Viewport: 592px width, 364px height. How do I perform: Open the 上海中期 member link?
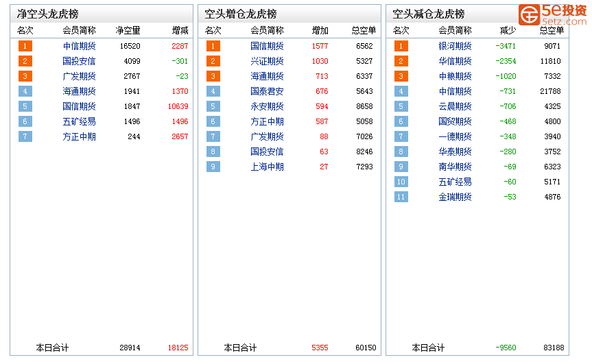pos(268,167)
